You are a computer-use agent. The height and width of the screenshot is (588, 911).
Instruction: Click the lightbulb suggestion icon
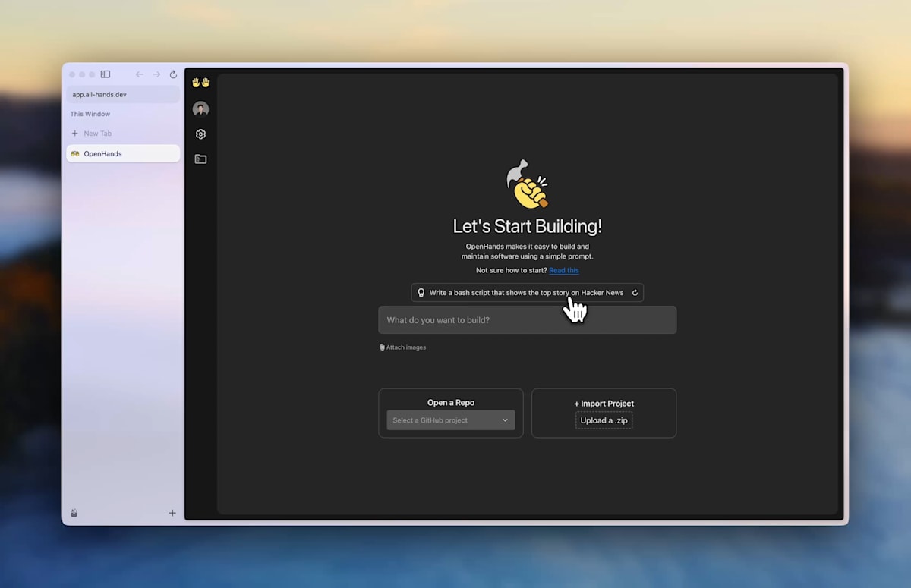click(421, 293)
